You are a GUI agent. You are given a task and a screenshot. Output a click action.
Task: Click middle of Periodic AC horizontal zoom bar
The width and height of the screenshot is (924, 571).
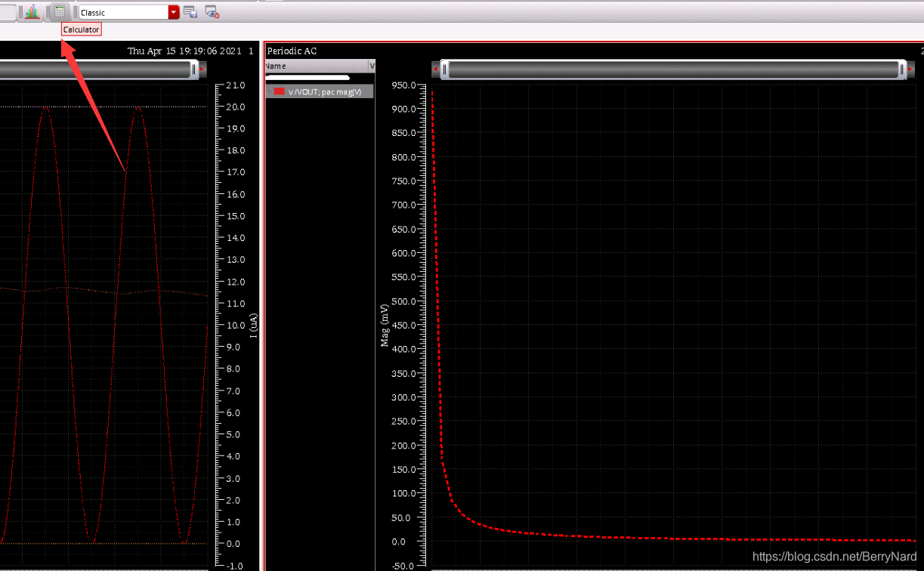(672, 69)
